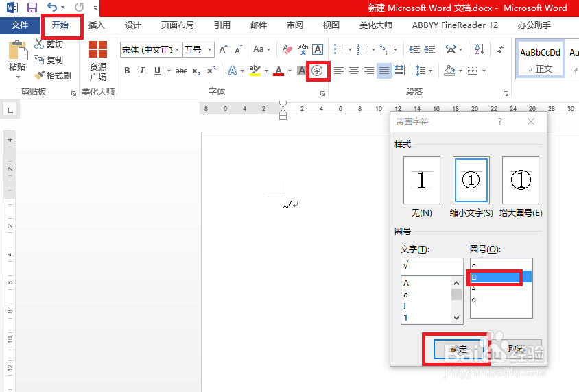579x392 pixels.
Task: Switch to the 引用 tab
Action: tap(222, 25)
